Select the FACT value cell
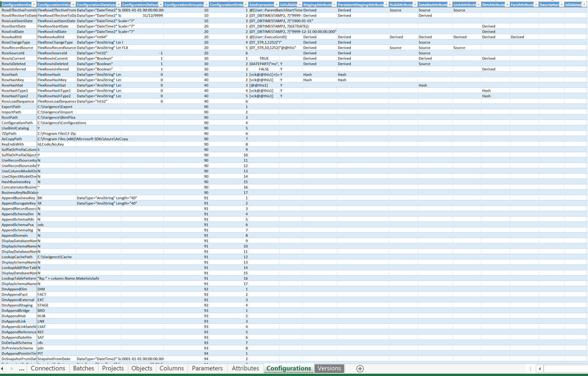The width and height of the screenshot is (588, 376). pos(56,294)
